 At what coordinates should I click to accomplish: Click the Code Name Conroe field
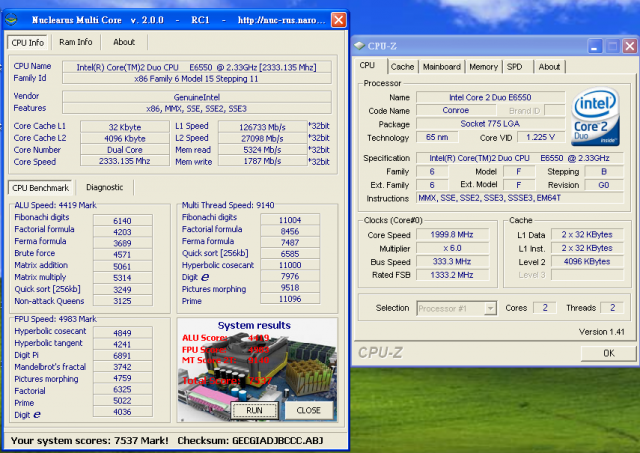point(456,110)
